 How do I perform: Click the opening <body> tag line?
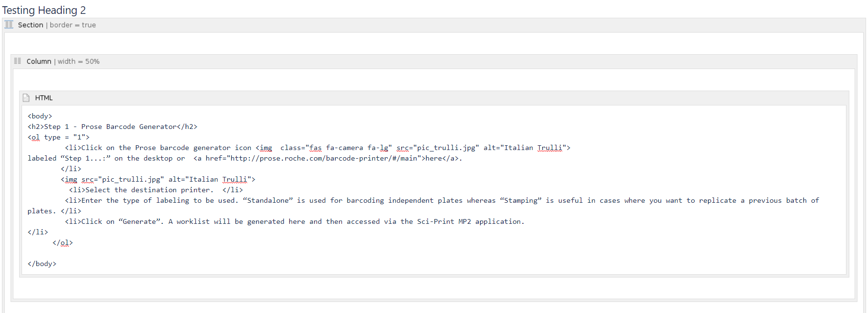pyautogui.click(x=40, y=116)
